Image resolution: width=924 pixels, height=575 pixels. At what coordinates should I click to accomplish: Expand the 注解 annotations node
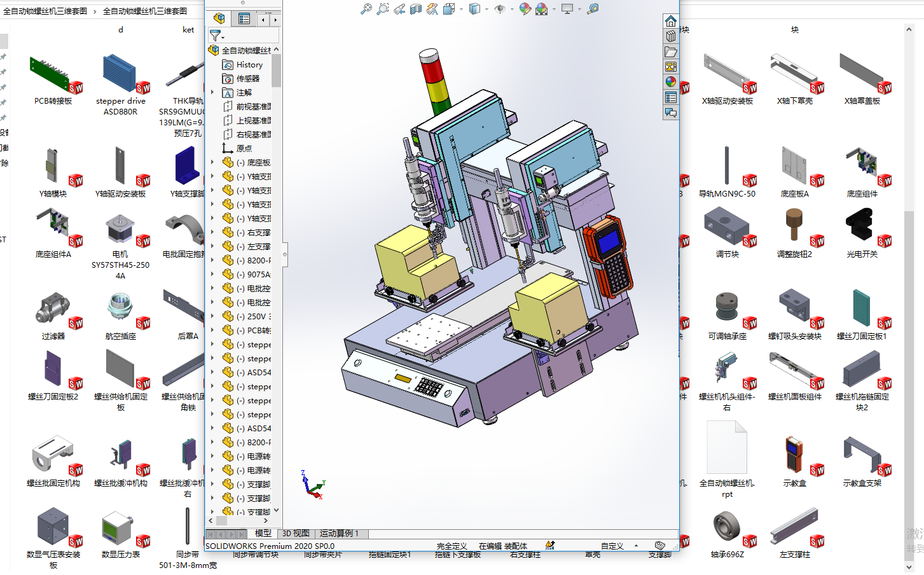(x=212, y=92)
